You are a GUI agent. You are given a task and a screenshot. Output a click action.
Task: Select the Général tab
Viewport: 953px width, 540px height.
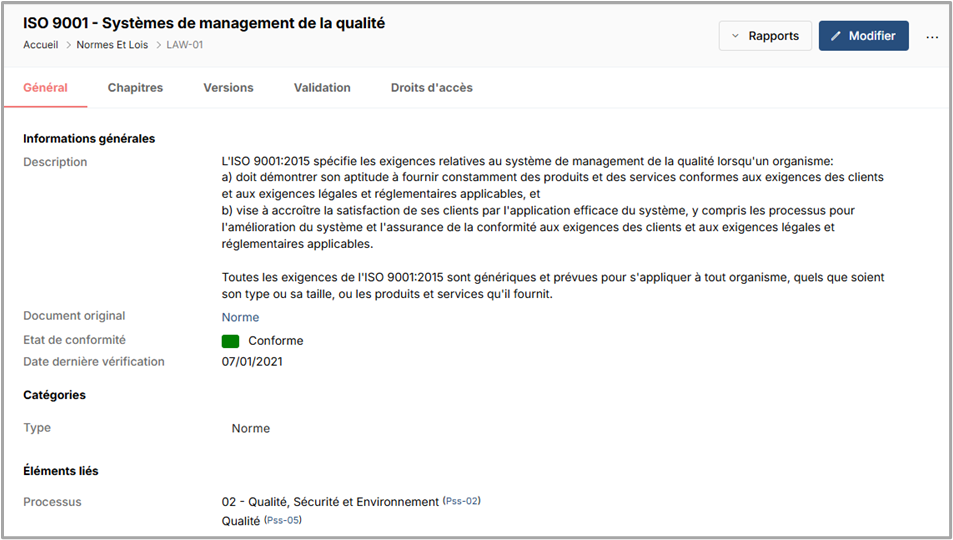45,88
